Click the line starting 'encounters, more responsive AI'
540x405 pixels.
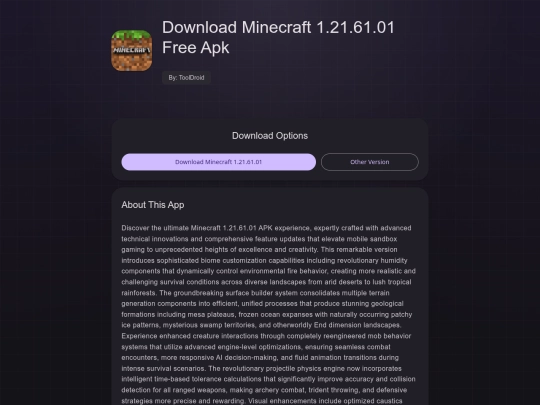260,357
